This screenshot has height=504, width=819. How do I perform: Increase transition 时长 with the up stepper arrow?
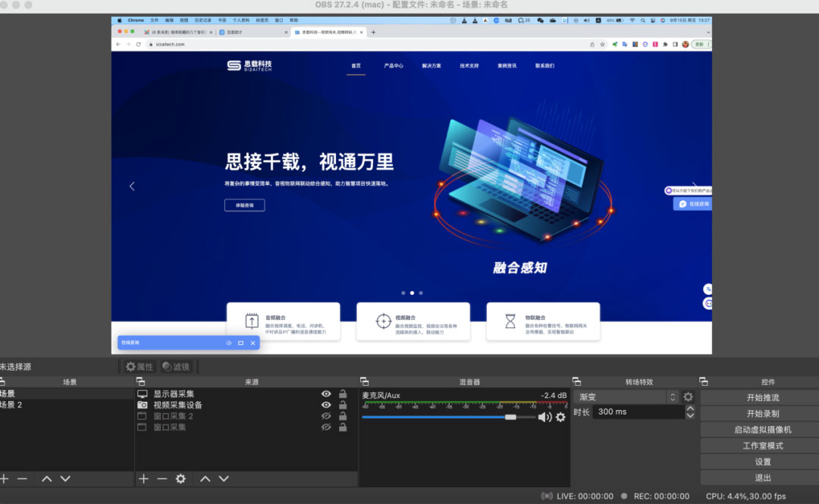point(690,408)
